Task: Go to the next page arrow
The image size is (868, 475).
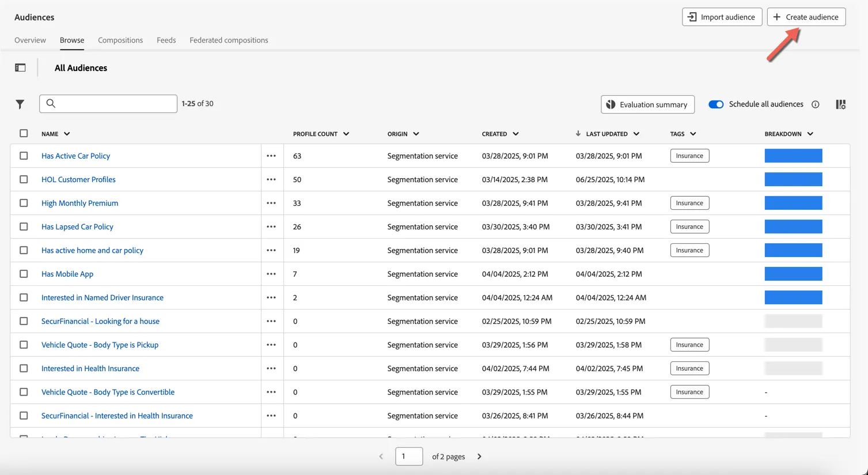Action: tap(479, 457)
